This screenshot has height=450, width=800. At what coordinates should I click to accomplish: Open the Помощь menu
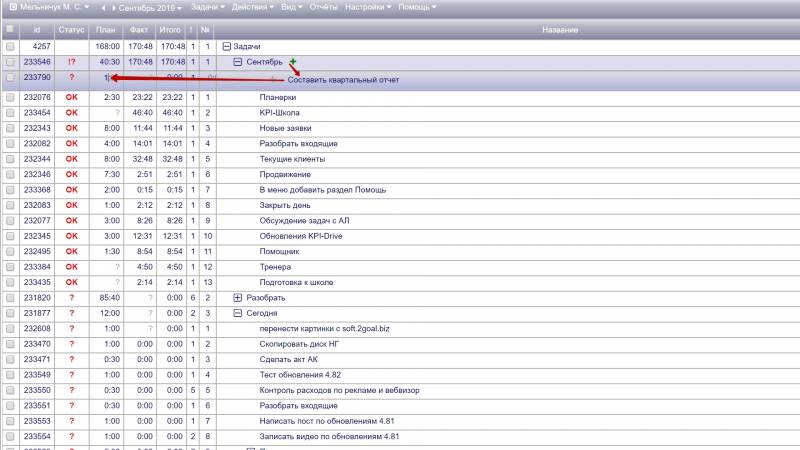click(417, 7)
